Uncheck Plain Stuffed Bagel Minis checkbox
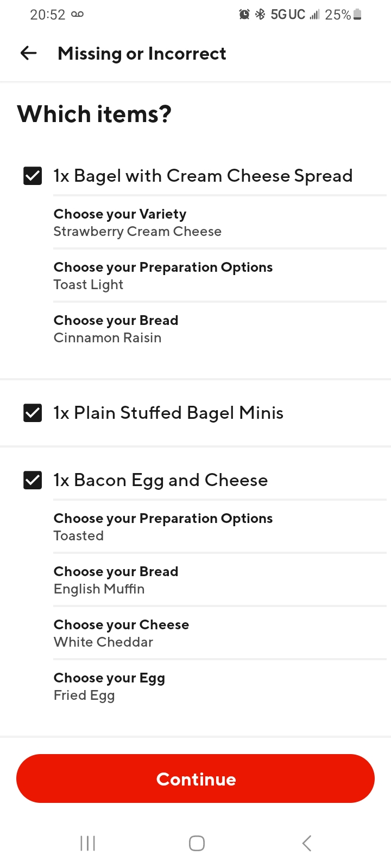The height and width of the screenshot is (868, 391). (33, 413)
